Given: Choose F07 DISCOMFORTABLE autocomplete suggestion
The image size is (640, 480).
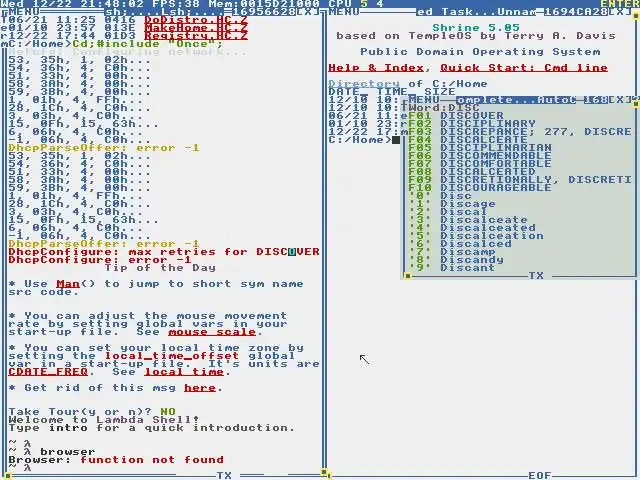Looking at the screenshot, I should coord(480,164).
